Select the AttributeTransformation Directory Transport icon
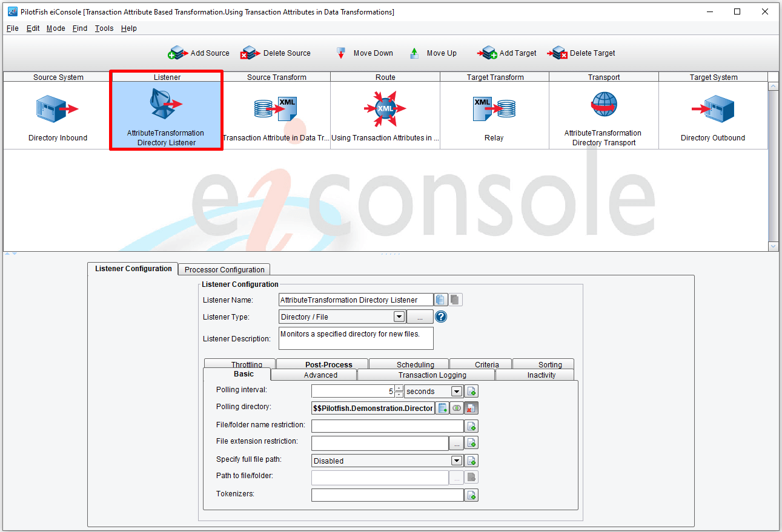The height and width of the screenshot is (532, 782). pyautogui.click(x=603, y=104)
